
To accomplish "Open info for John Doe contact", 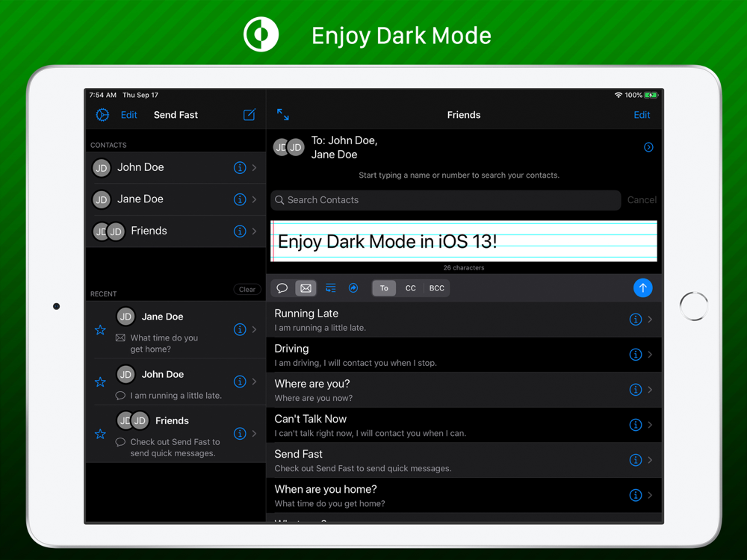I will 240,167.
